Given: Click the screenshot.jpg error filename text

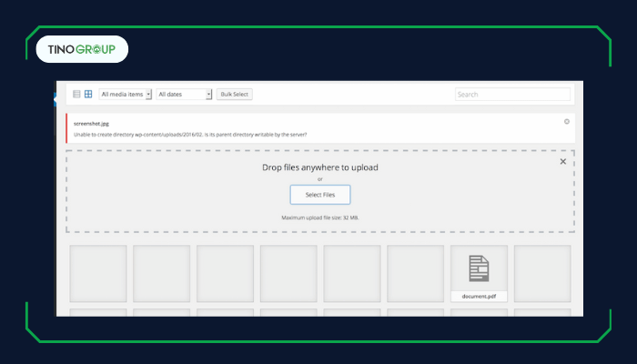Looking at the screenshot, I should [x=94, y=121].
